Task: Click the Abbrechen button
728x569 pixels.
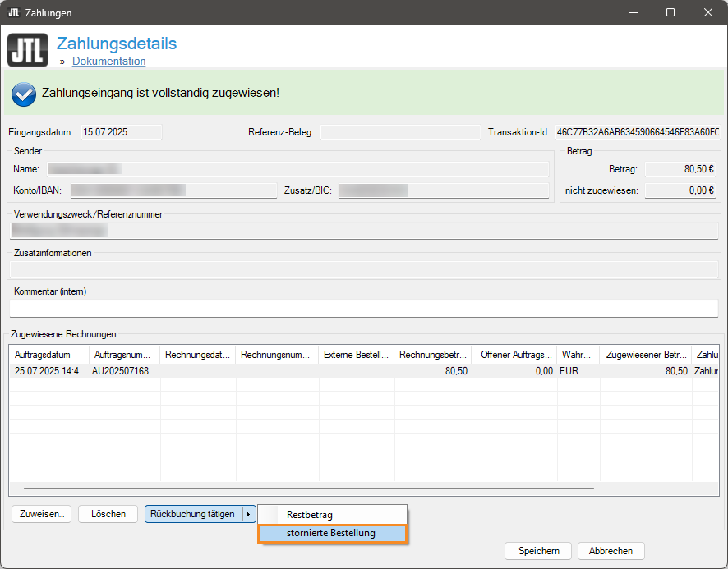Action: coord(611,551)
